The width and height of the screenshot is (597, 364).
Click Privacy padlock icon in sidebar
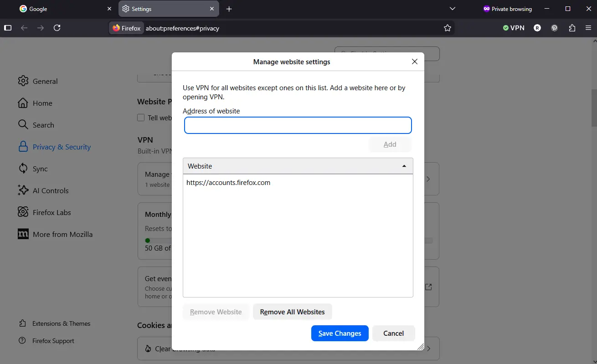click(23, 146)
